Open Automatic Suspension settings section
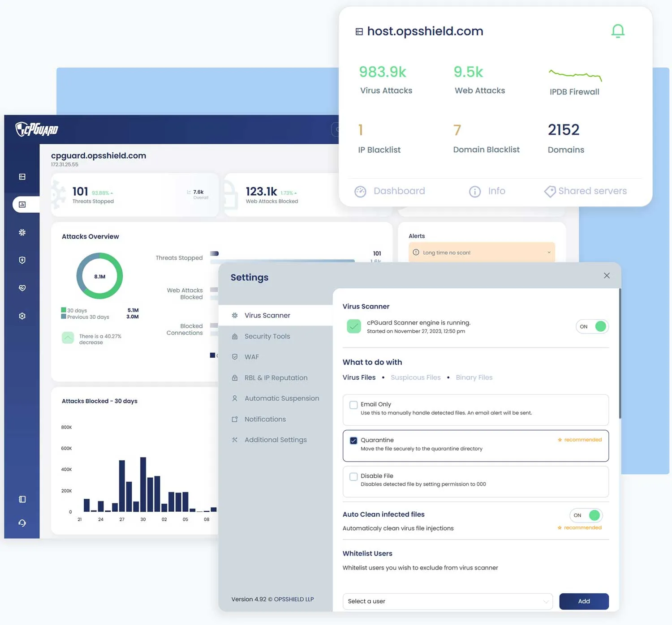Screen dimensions: 672x625 [276, 398]
